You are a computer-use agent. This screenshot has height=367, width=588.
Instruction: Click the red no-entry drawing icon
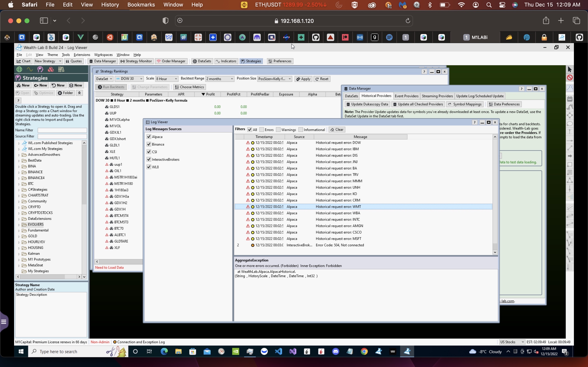[x=570, y=78]
